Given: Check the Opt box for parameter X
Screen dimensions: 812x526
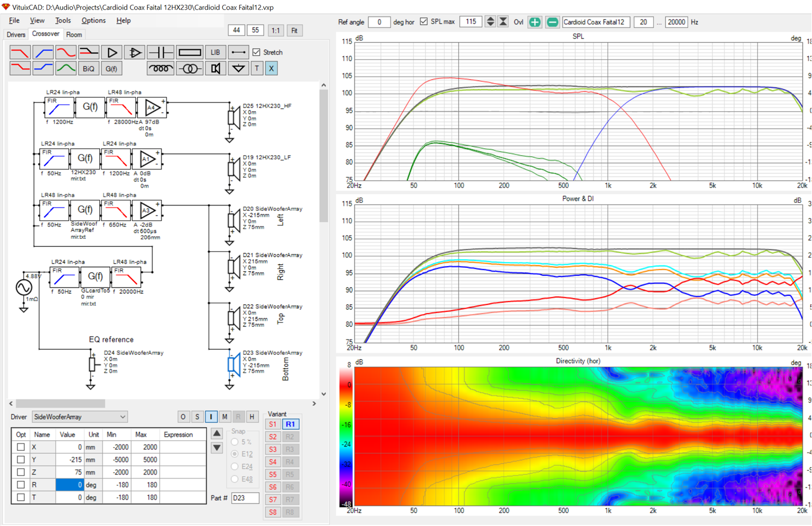Looking at the screenshot, I should coord(21,447).
